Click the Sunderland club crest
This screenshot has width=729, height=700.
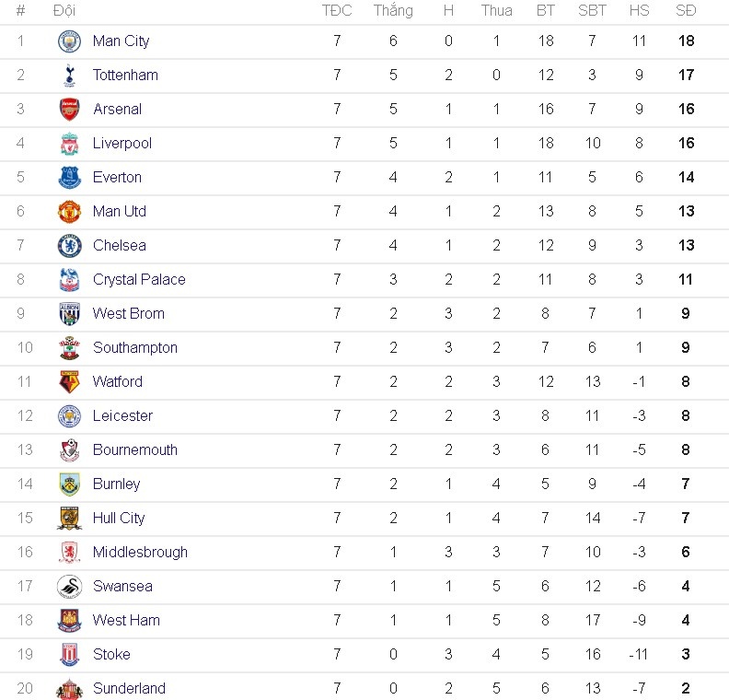70,688
